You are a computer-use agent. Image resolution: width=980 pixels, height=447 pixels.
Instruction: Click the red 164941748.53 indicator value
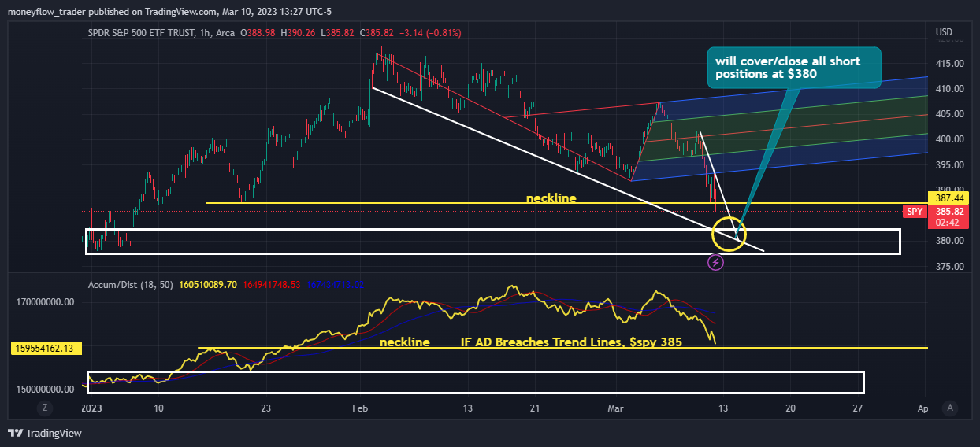coord(273,284)
